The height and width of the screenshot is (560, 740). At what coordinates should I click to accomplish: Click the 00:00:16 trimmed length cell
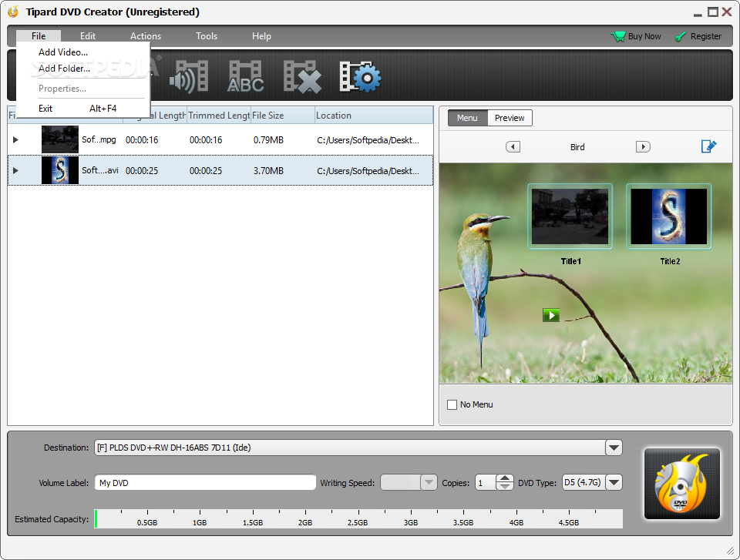[206, 140]
